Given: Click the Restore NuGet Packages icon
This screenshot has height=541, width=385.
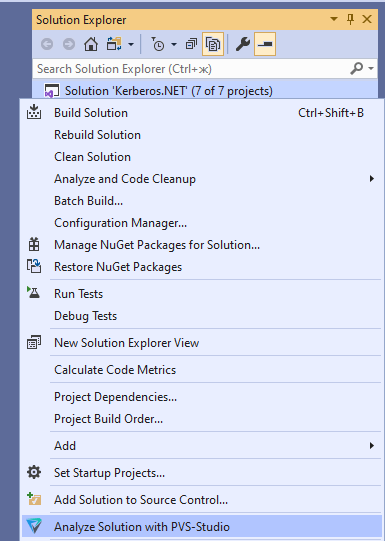Looking at the screenshot, I should click(x=34, y=266).
